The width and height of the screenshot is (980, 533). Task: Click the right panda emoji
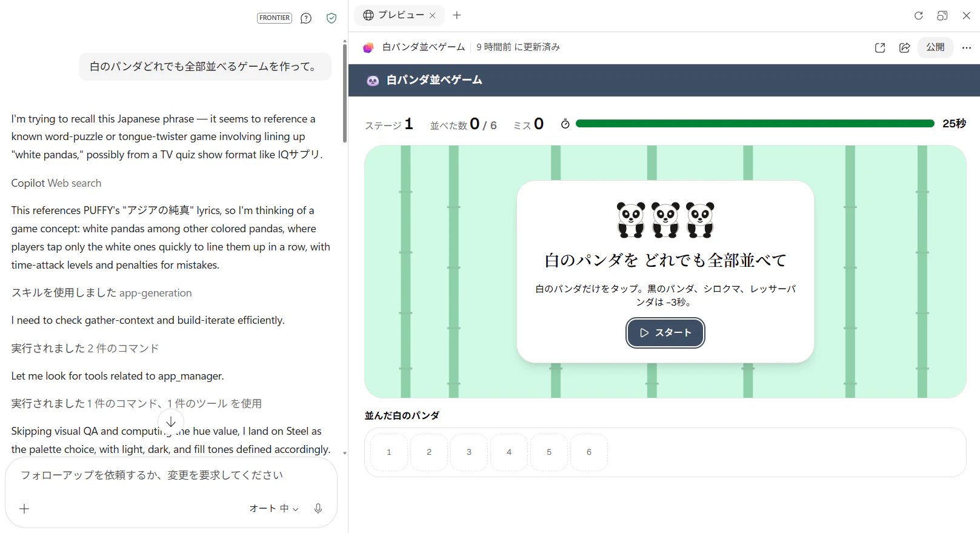pyautogui.click(x=700, y=220)
